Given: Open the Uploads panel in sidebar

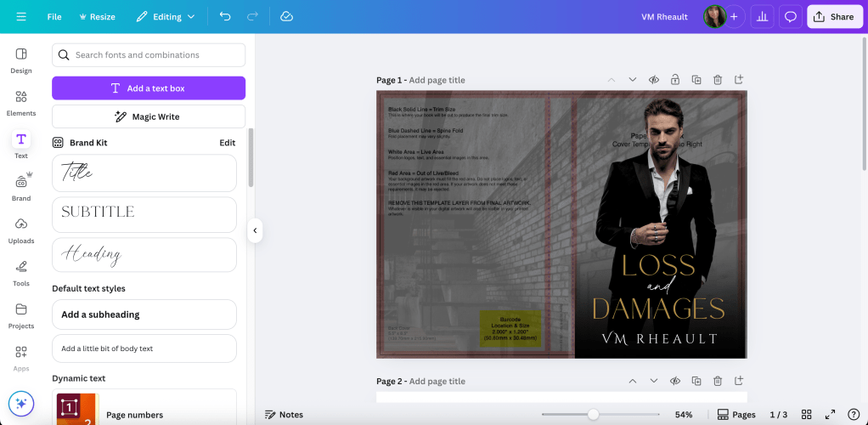Looking at the screenshot, I should pos(21,229).
